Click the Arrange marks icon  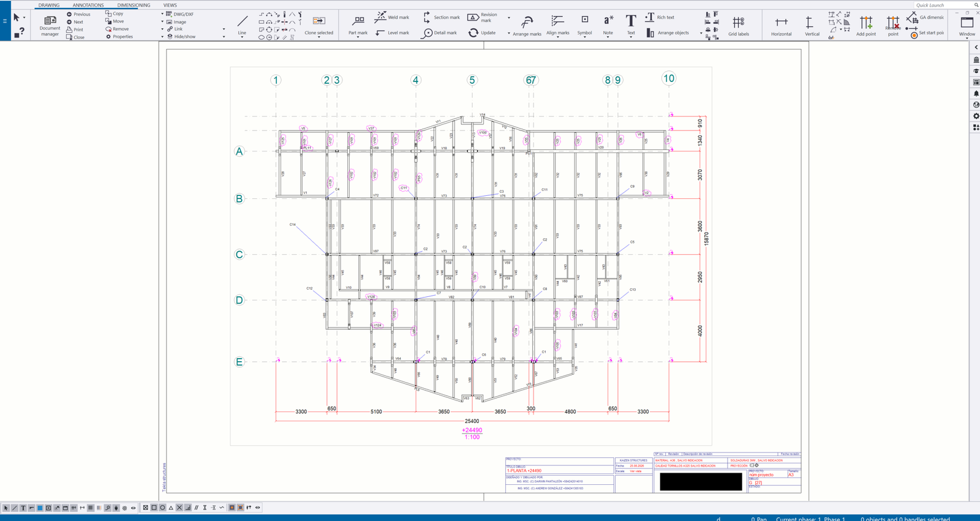coord(527,23)
